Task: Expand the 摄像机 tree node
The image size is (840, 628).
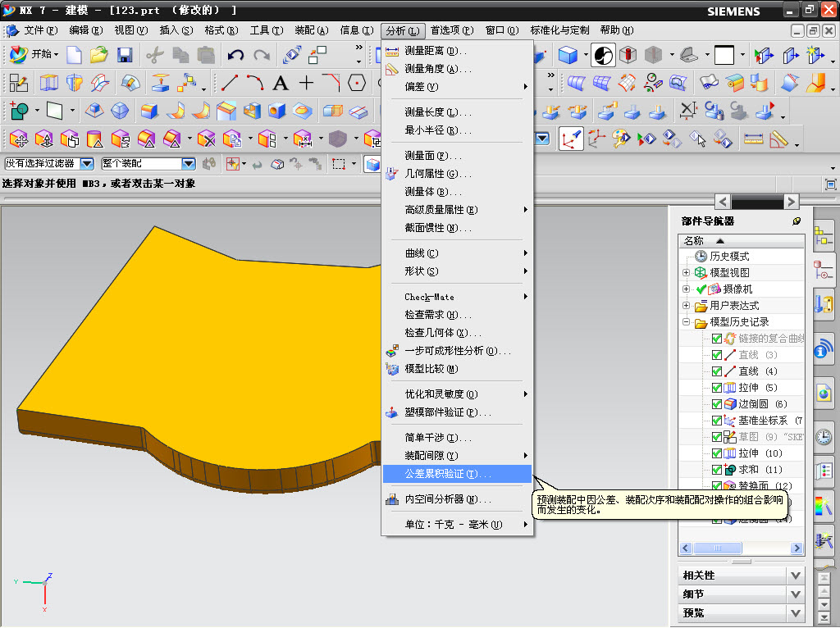Action: (x=687, y=289)
